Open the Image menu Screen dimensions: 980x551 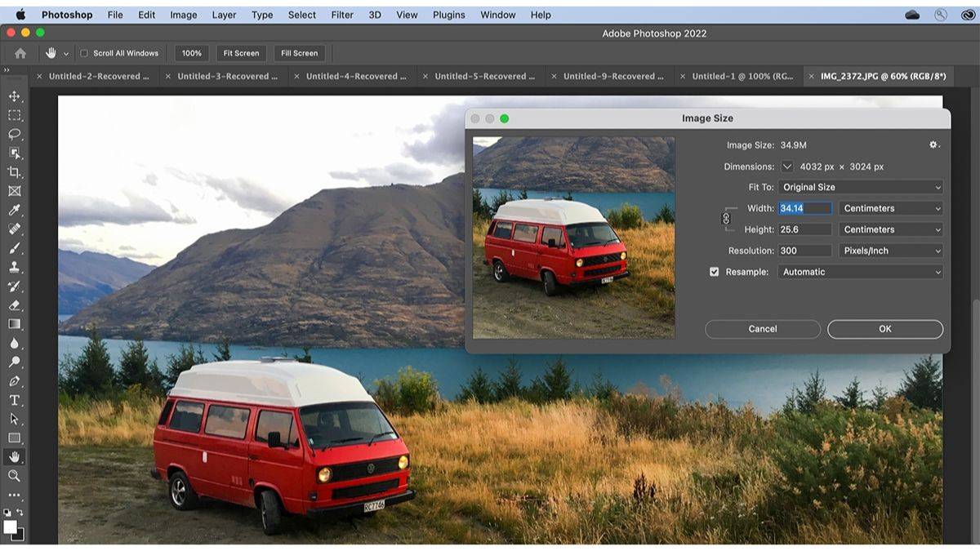coord(184,15)
